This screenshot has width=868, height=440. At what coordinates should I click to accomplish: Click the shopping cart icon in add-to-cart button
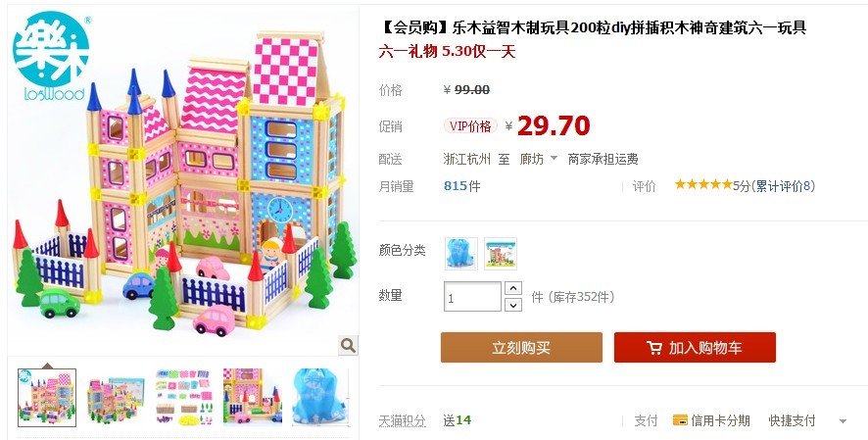(654, 348)
